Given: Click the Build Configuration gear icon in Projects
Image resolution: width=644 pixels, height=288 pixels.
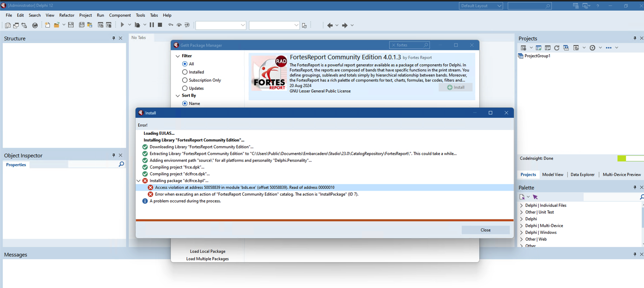Looking at the screenshot, I should coord(576,48).
